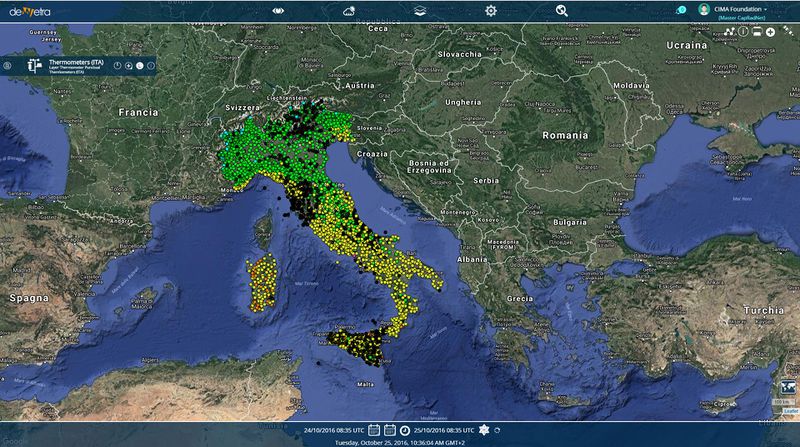This screenshot has width=800, height=447.
Task: Click the Slovacchia map label
Action: coord(460,54)
